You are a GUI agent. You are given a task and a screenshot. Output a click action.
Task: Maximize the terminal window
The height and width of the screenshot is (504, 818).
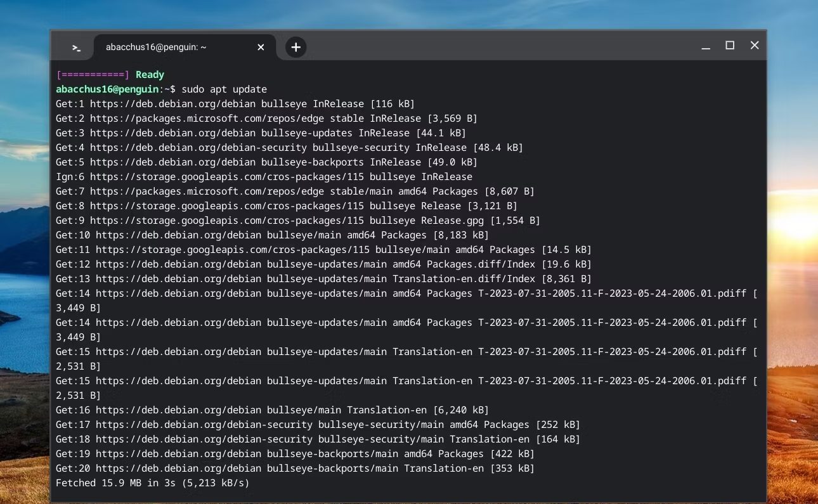(730, 46)
